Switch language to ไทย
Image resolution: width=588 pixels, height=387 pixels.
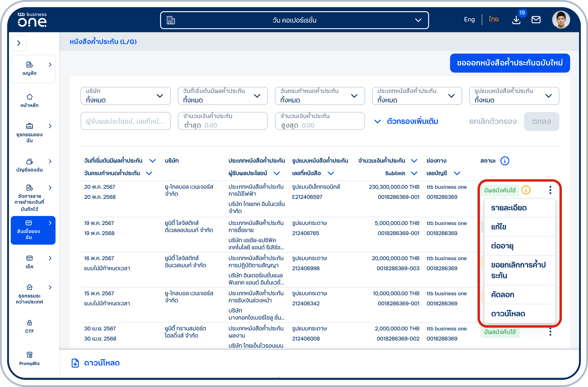coord(494,20)
